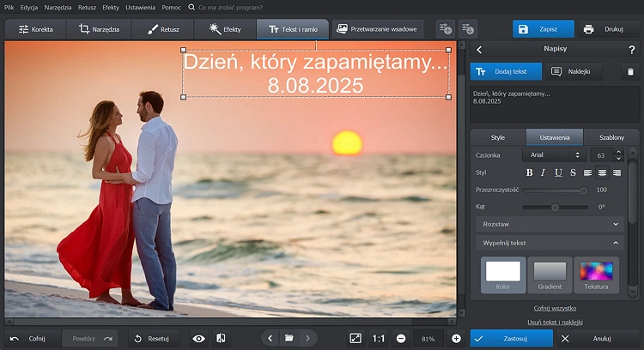
Task: Decrease font size with the down arrow
Action: tap(618, 159)
